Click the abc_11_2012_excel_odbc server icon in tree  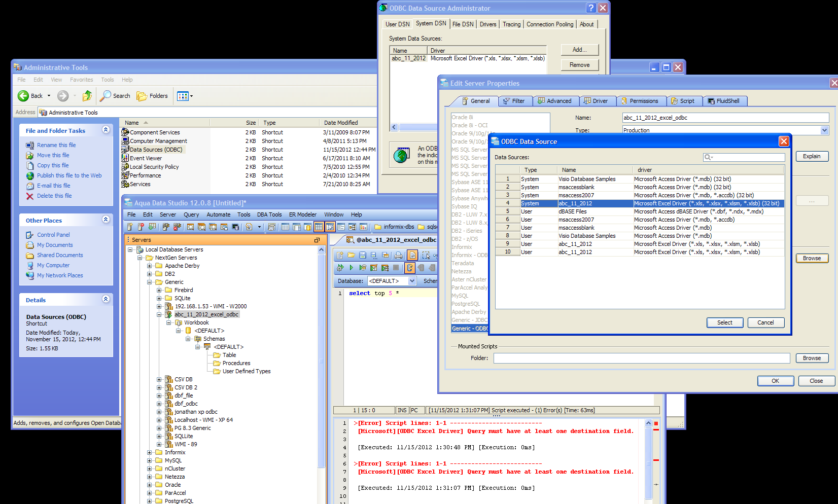[x=169, y=314]
